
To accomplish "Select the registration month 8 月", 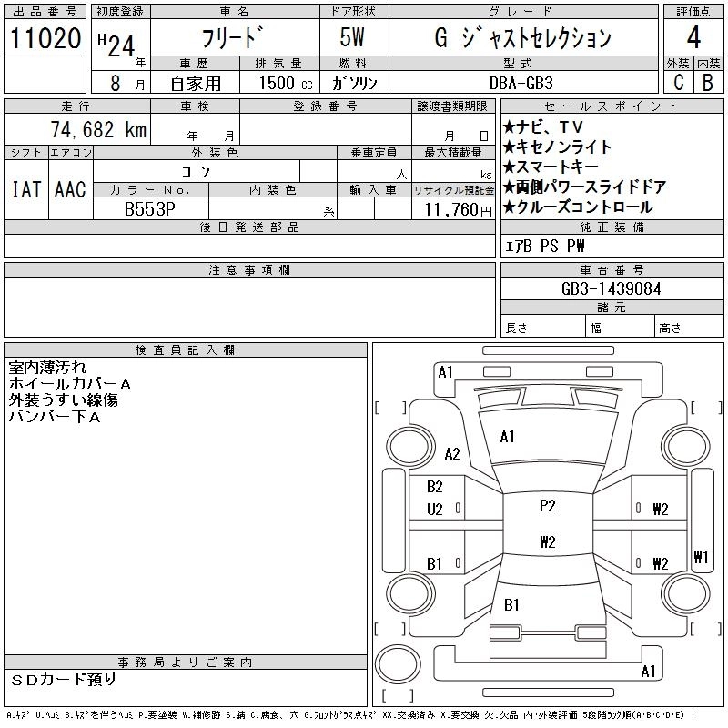I will 127,83.
